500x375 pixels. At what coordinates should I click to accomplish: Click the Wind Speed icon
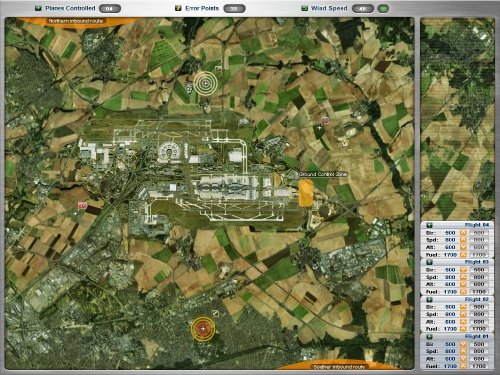click(304, 8)
